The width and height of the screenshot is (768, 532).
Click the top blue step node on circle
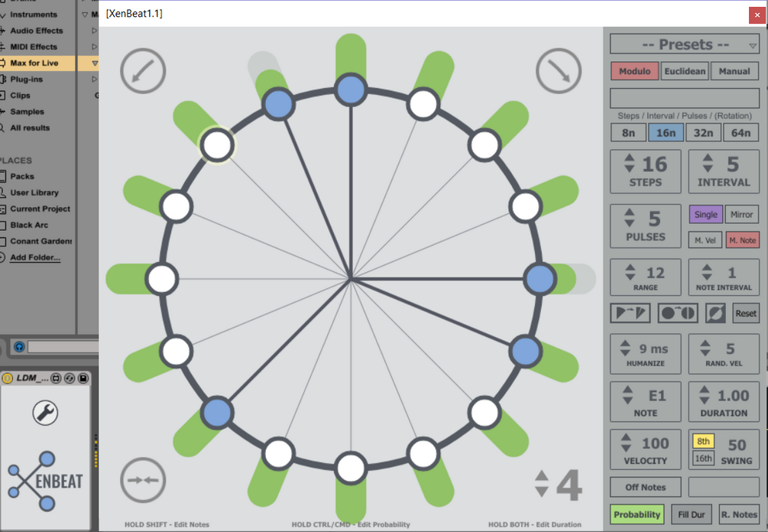point(351,90)
